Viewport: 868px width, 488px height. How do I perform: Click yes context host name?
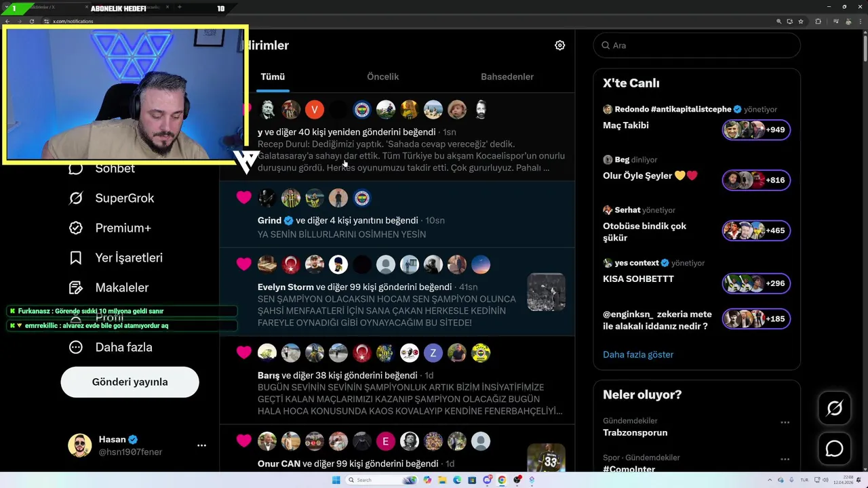pyautogui.click(x=637, y=263)
